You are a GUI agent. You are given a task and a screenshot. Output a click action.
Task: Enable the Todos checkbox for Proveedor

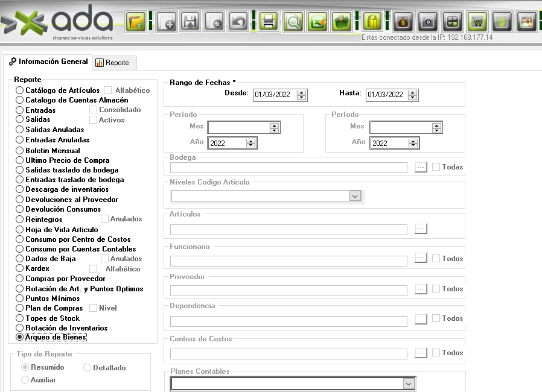[436, 289]
